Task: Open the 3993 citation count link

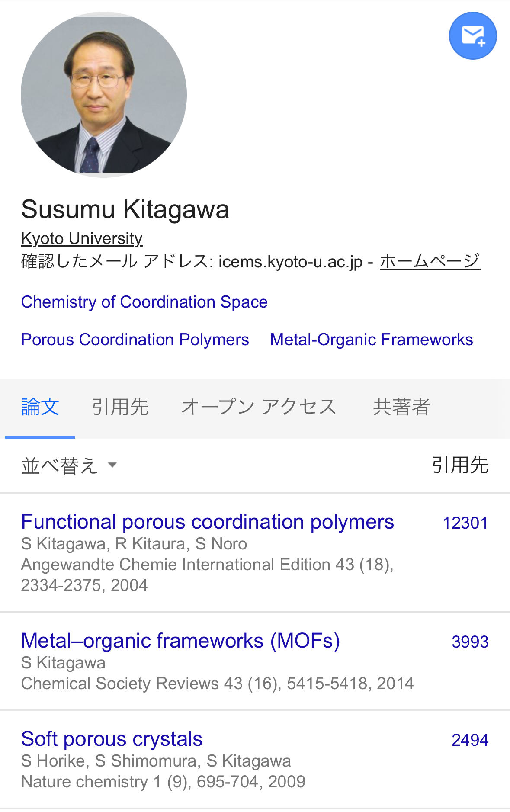Action: click(x=470, y=642)
